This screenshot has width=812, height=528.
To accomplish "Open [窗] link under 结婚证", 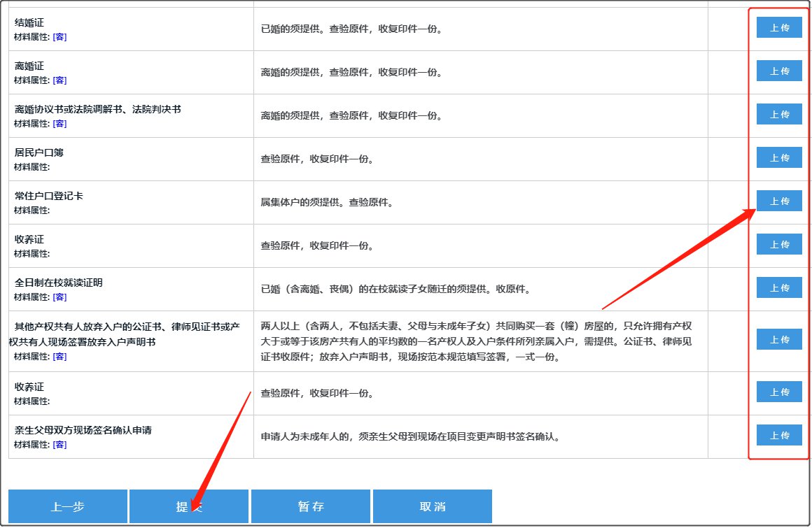I will (x=60, y=37).
